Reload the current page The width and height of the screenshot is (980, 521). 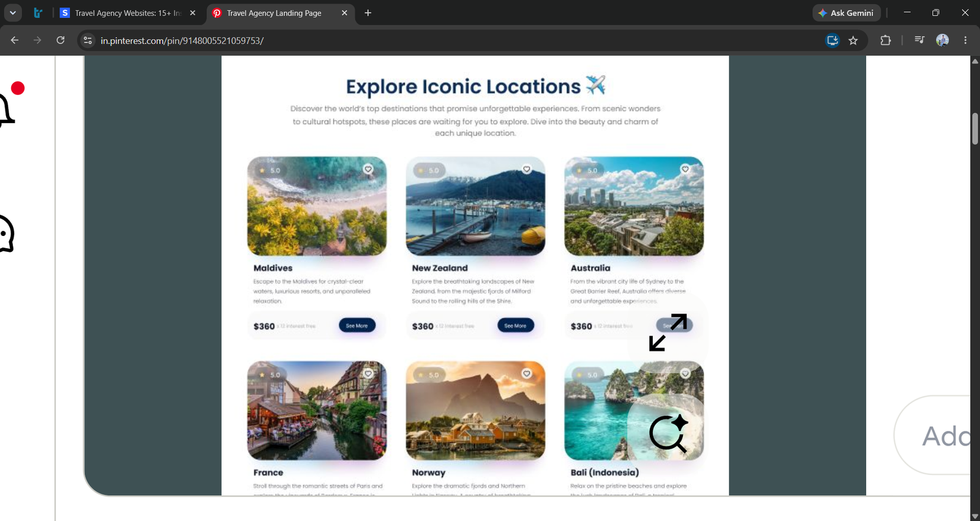tap(61, 40)
